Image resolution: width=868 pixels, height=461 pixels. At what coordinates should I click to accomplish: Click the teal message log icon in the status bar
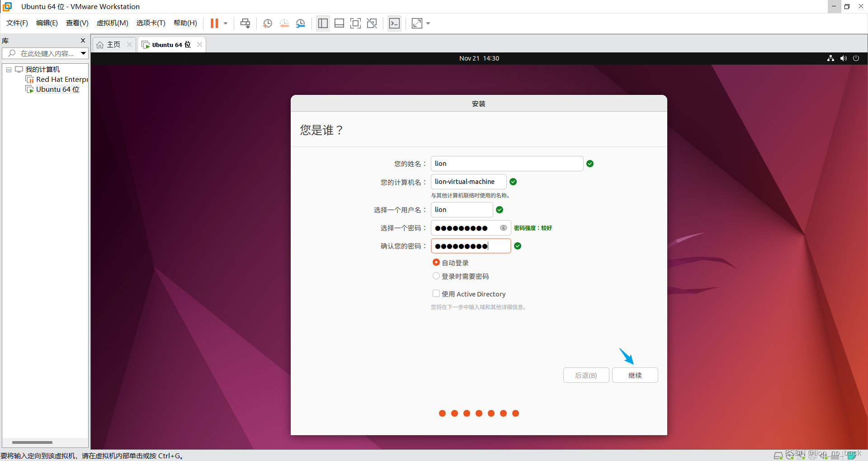851,456
